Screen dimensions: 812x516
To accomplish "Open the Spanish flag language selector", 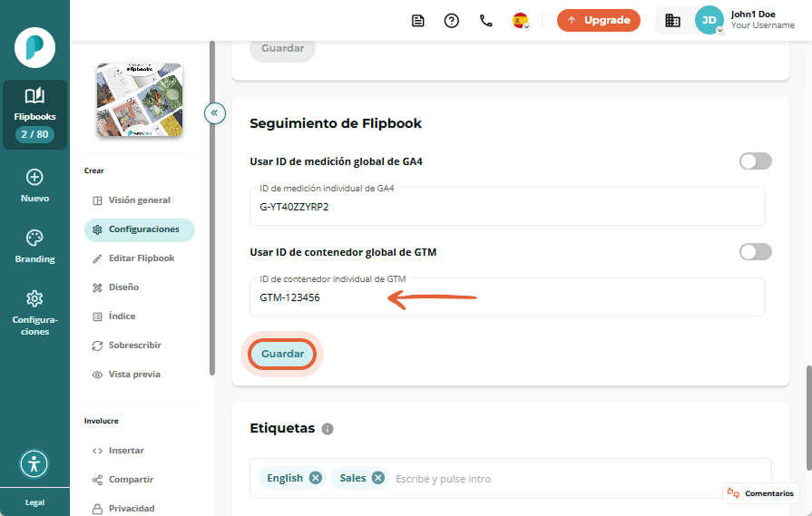I will [521, 21].
